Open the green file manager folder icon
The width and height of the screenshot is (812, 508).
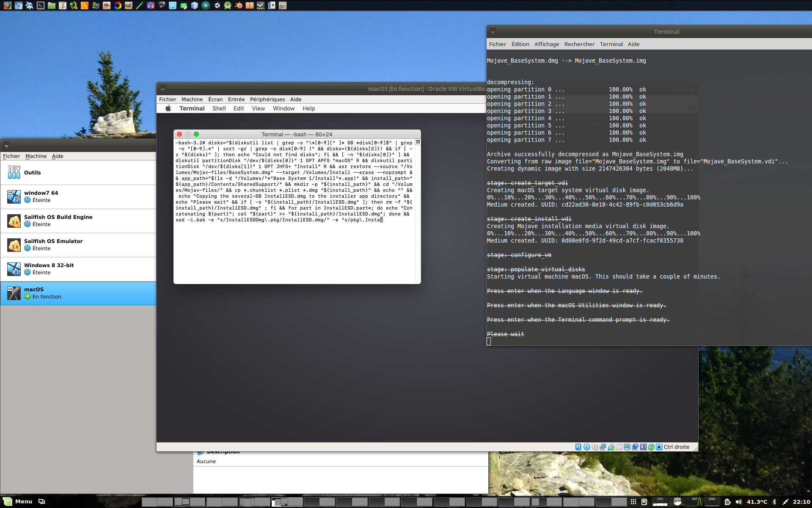tap(52, 6)
